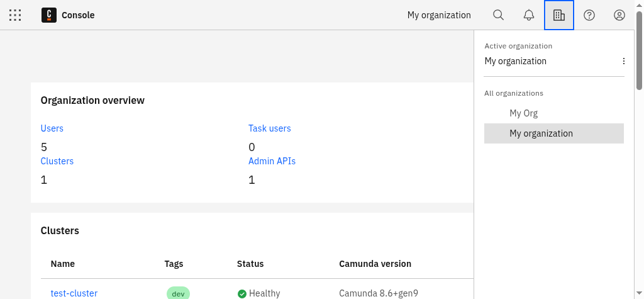The image size is (644, 299).
Task: Click the My organization header label
Action: pos(439,15)
